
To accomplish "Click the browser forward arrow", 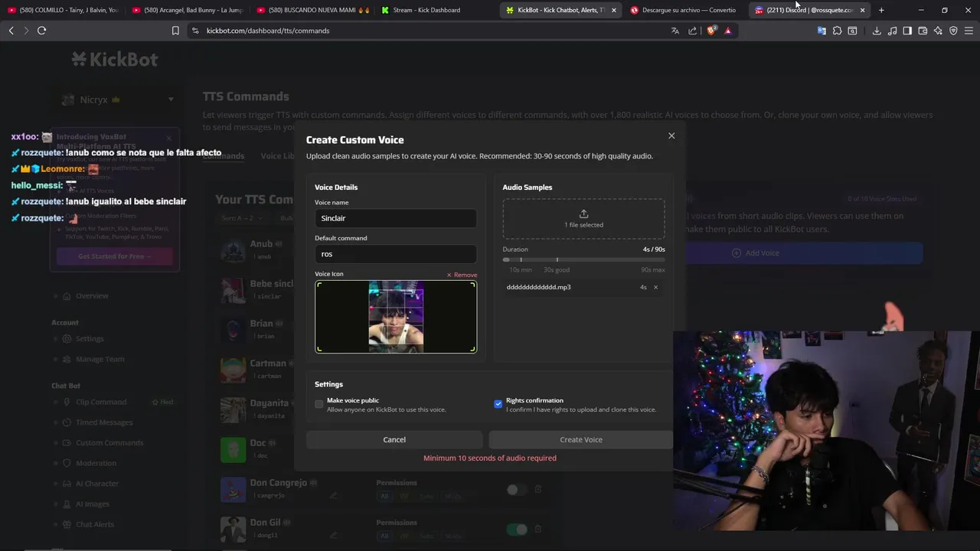I will (26, 31).
